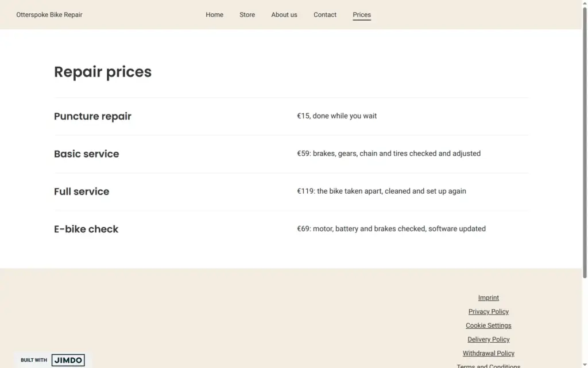Select the Prices menu item
Image resolution: width=588 pixels, height=368 pixels.
tap(362, 14)
